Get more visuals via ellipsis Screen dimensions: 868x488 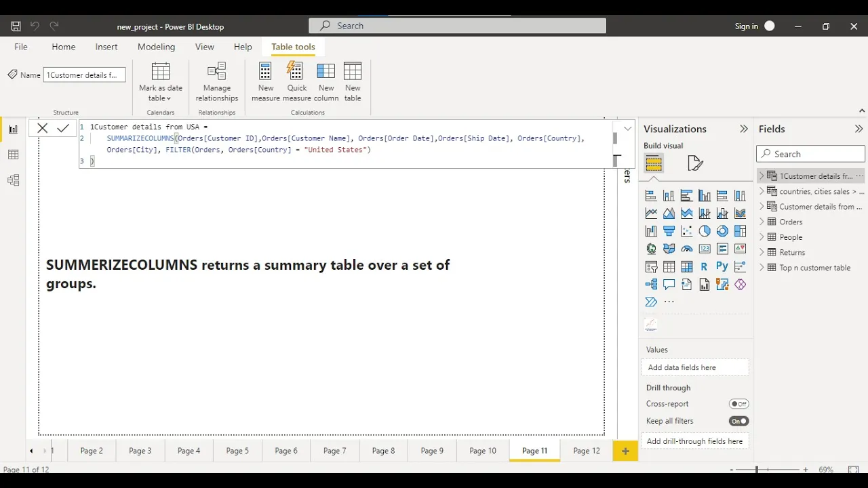click(x=669, y=302)
